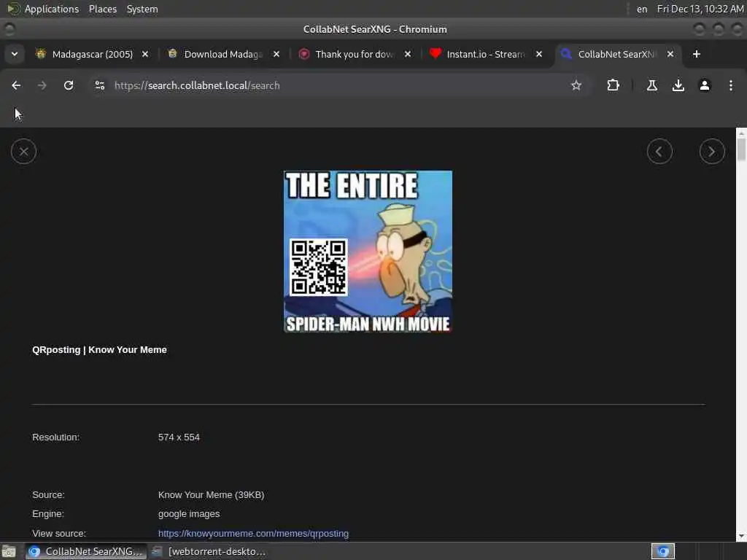
Task: Bookmark this page with the star
Action: pyautogui.click(x=576, y=85)
